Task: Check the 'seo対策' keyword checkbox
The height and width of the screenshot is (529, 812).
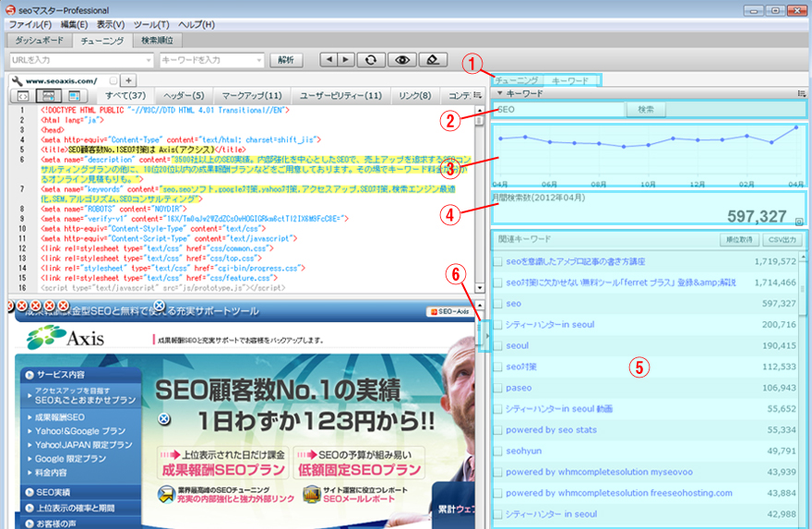Action: coord(497,367)
